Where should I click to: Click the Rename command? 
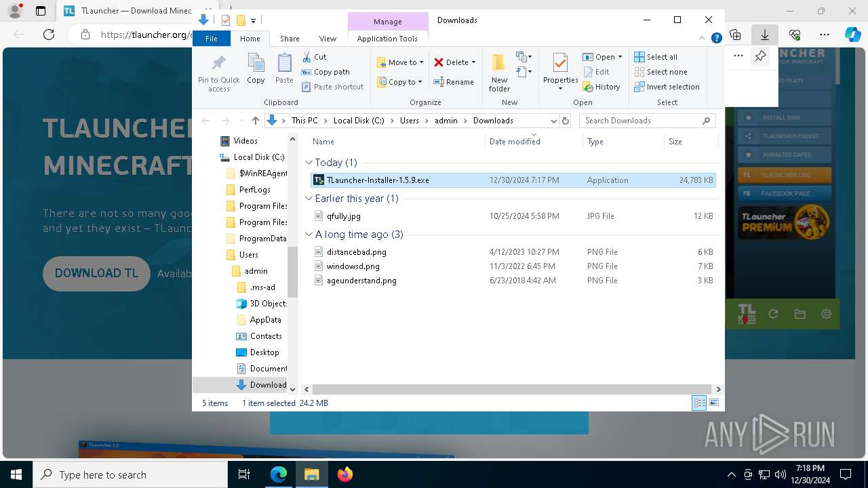[454, 82]
